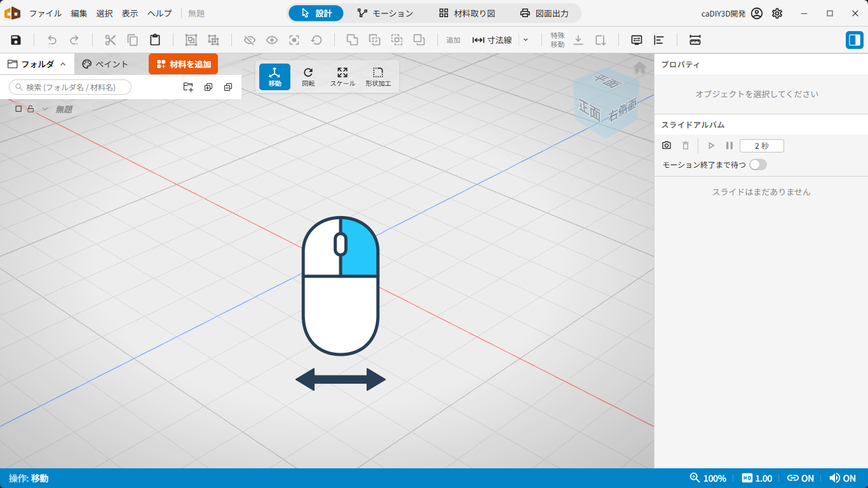
Task: Click the special move square-with-arrow icon
Action: click(x=600, y=40)
